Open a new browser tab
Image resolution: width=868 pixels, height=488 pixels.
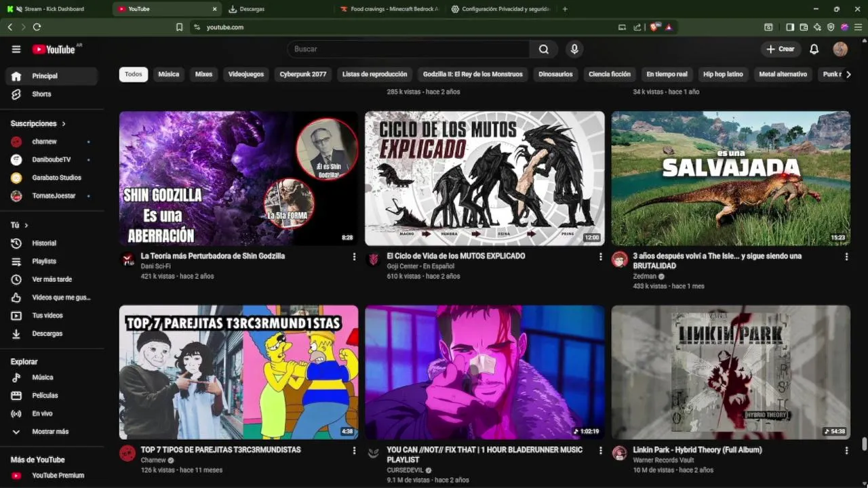[x=565, y=9]
